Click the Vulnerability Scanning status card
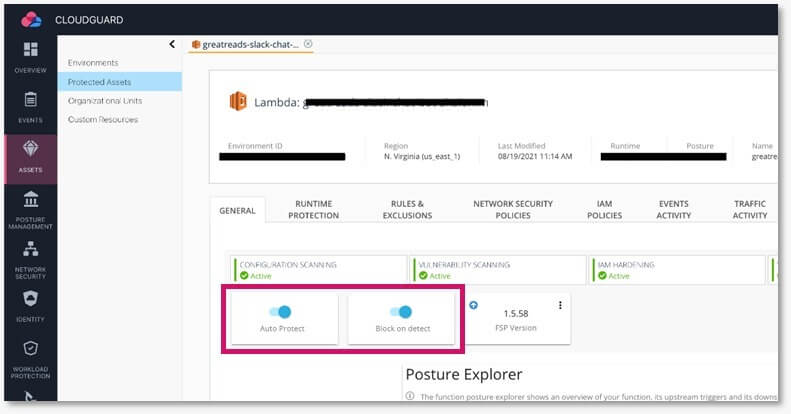This screenshot has height=414, width=791. [x=499, y=270]
